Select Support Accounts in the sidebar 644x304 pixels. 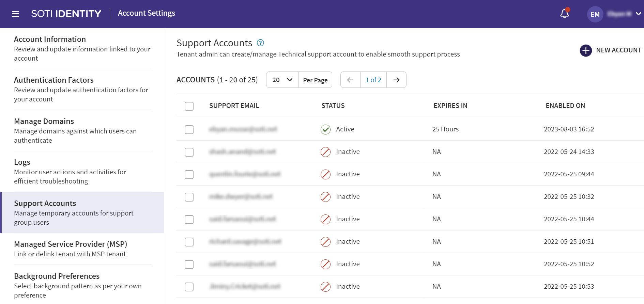coord(82,212)
